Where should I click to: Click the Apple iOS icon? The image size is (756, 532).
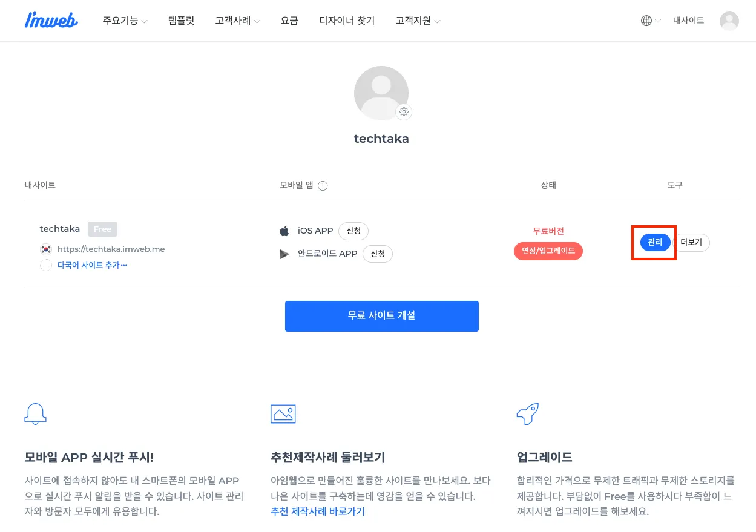(284, 231)
